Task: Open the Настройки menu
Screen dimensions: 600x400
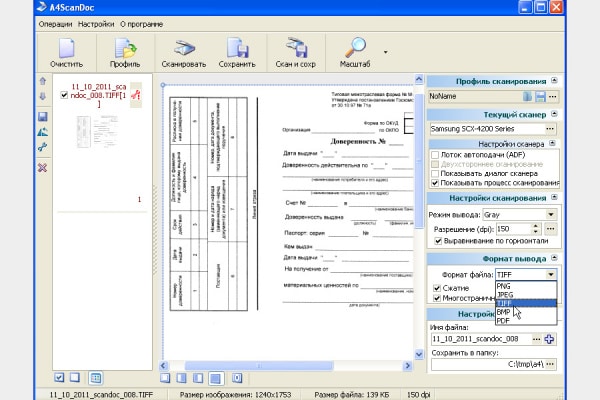Action: pos(96,22)
